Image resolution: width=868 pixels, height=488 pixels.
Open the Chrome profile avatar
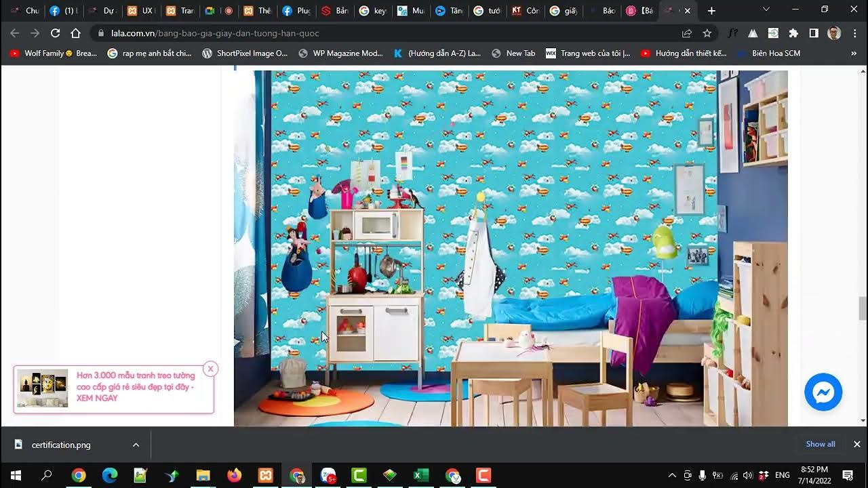[x=834, y=33]
